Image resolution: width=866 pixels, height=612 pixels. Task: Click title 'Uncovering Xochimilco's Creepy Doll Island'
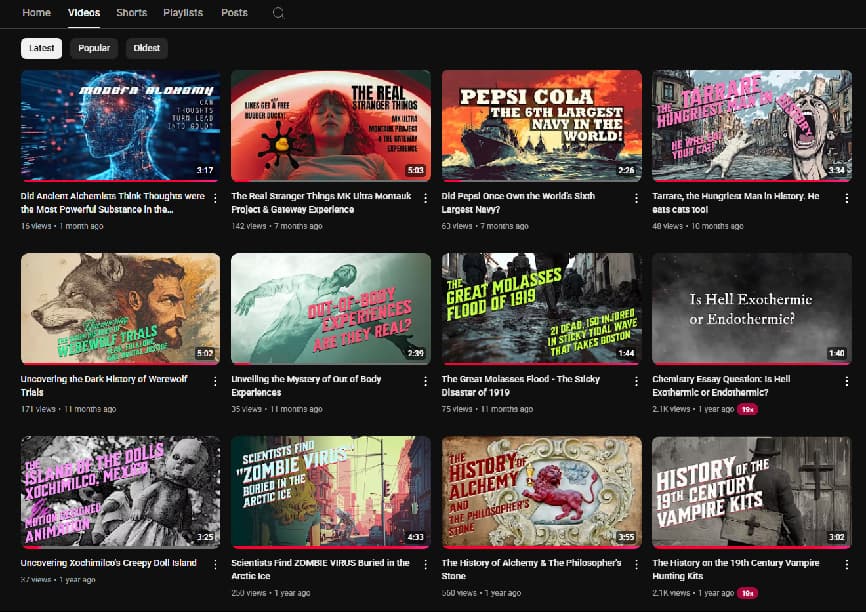109,563
